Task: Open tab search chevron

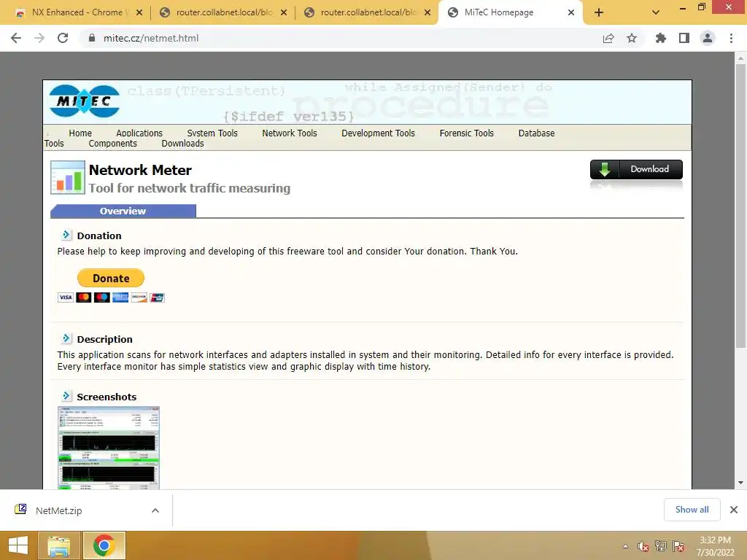Action: 656,12
